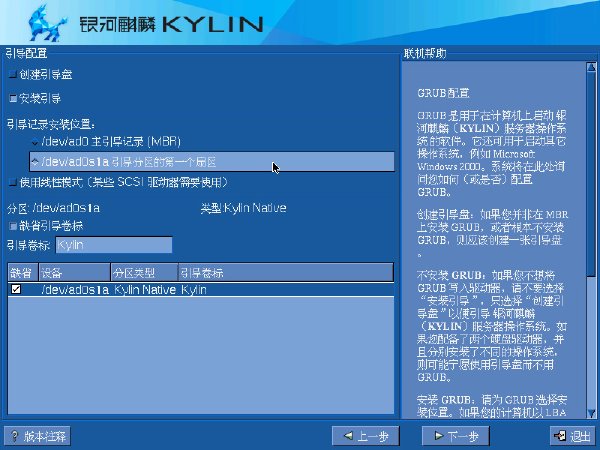Click the help panel vertical scrollbar thumb
Viewport: 600px width, 450px height.
[591, 174]
